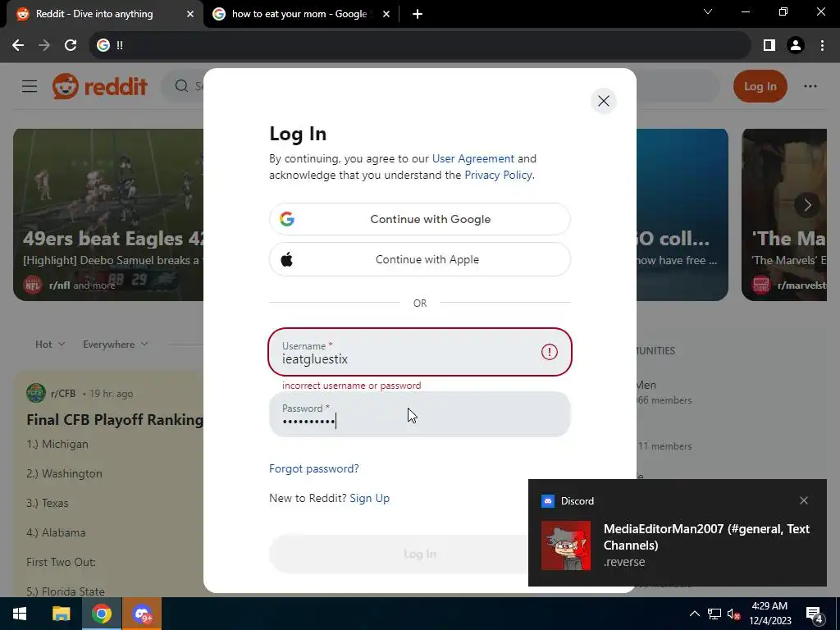
Task: Open Discord from the taskbar
Action: (142, 614)
